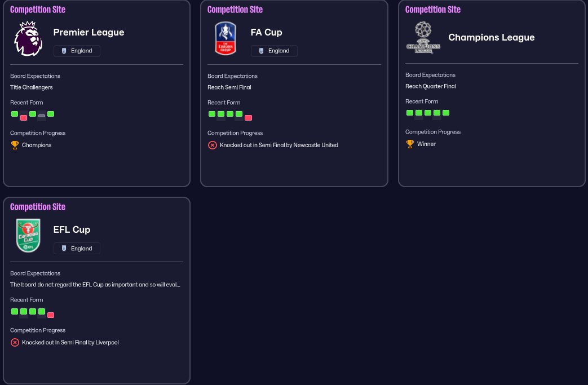Viewport: 588px width, 385px height.
Task: Select the last green win in Champions League form
Action: click(446, 113)
